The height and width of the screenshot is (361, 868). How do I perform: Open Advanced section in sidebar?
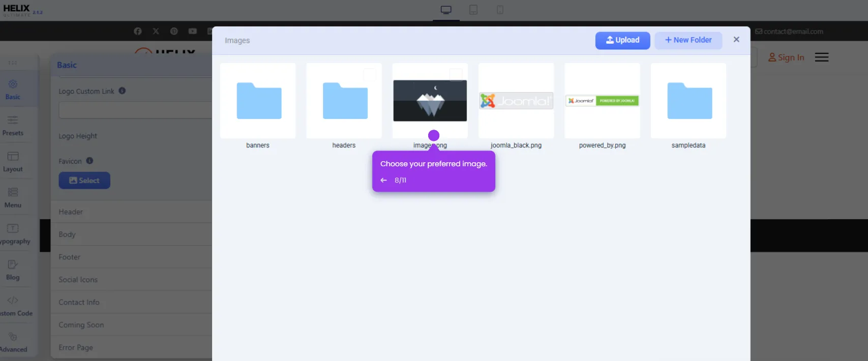[x=13, y=342]
